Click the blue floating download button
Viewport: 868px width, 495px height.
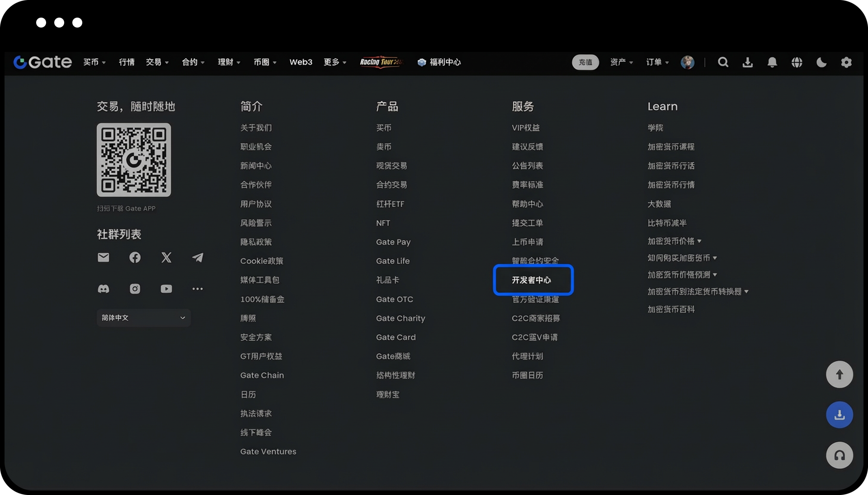pyautogui.click(x=840, y=415)
